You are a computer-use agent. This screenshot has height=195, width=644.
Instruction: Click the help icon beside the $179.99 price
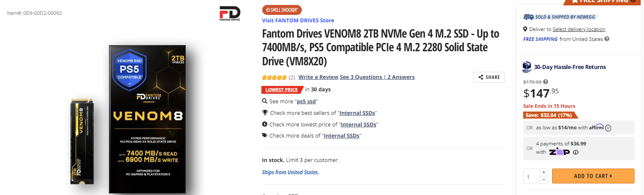coord(546,82)
